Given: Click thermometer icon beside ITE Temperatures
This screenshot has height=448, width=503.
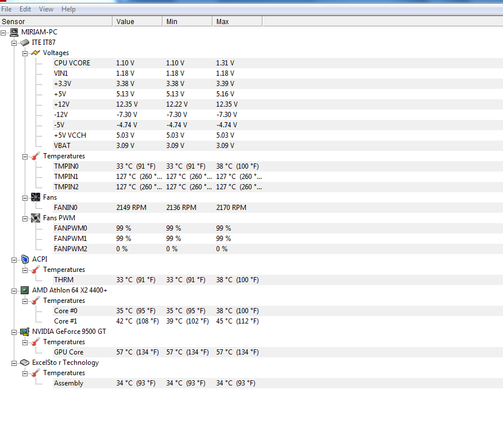Looking at the screenshot, I should (x=36, y=156).
